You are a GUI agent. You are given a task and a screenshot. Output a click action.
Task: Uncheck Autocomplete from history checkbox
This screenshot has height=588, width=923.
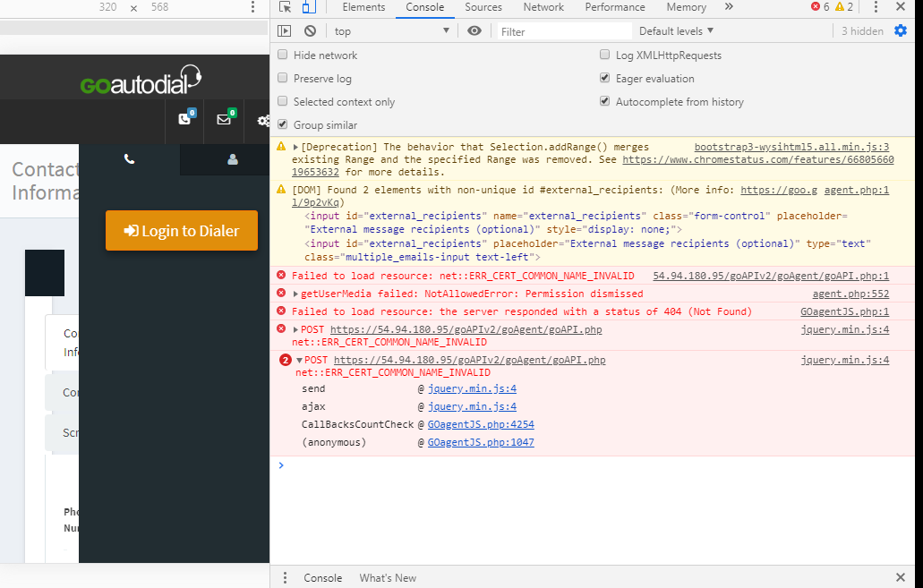click(604, 101)
